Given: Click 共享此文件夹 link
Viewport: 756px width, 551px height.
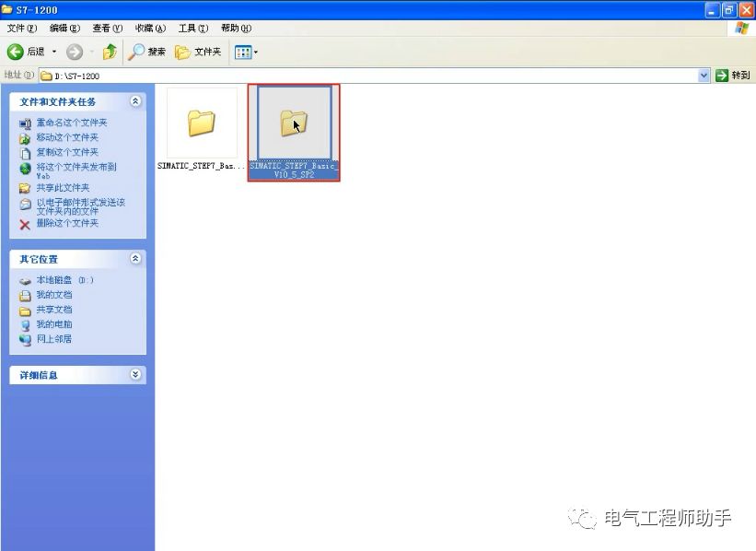Looking at the screenshot, I should (x=63, y=188).
